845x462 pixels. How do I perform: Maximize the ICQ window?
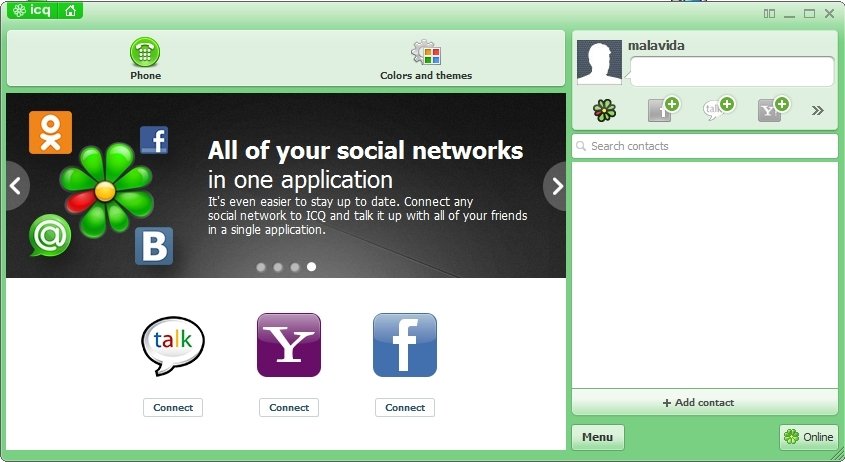(809, 13)
